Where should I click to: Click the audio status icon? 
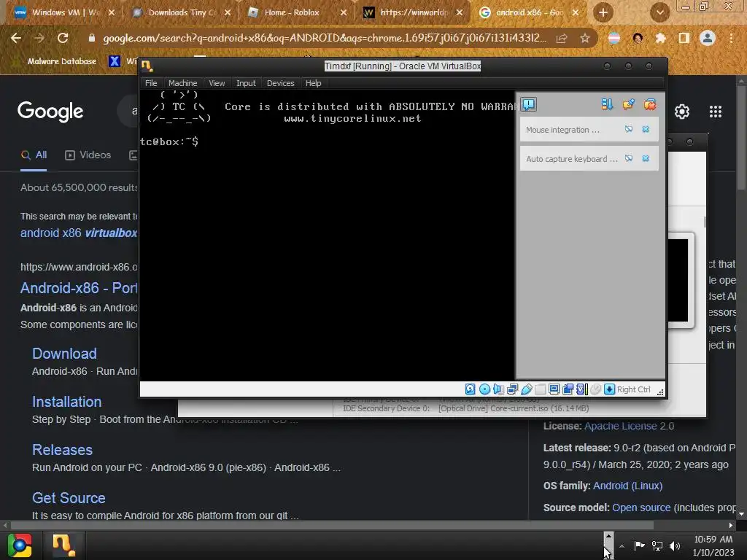[x=498, y=389]
